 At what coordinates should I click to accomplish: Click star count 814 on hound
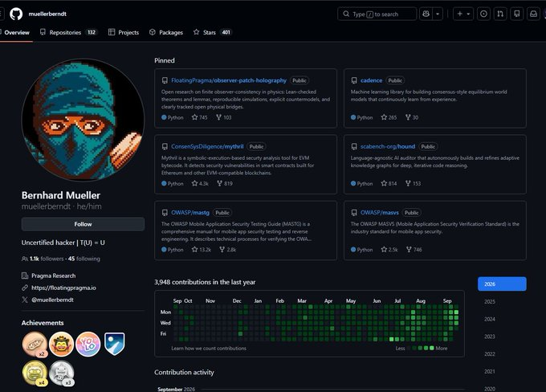pyautogui.click(x=389, y=183)
